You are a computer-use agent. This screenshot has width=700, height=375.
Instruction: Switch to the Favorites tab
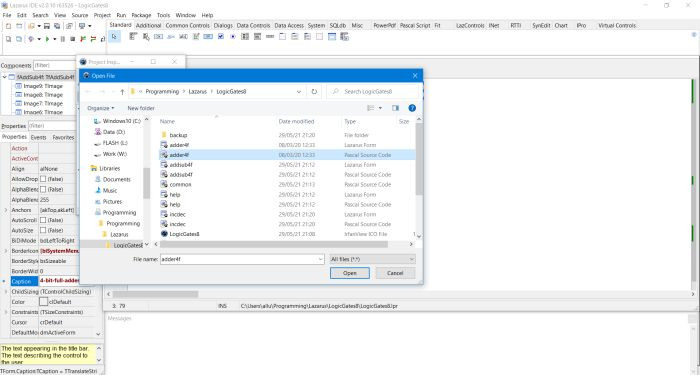[x=63, y=138]
